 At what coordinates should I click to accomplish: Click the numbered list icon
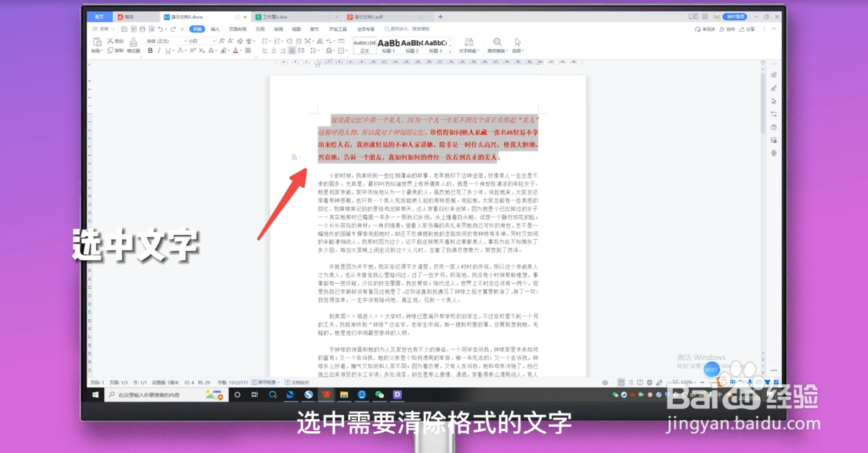(x=277, y=41)
